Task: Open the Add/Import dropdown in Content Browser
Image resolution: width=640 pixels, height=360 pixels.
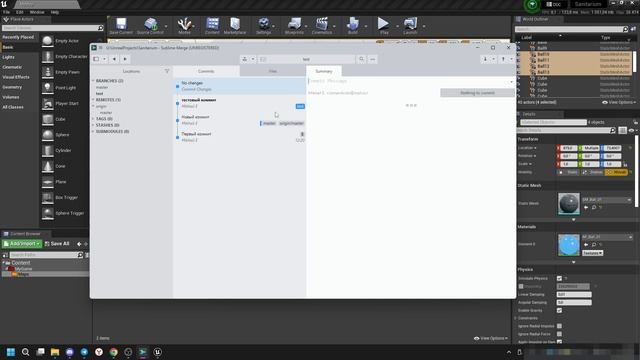Action: 22,244
